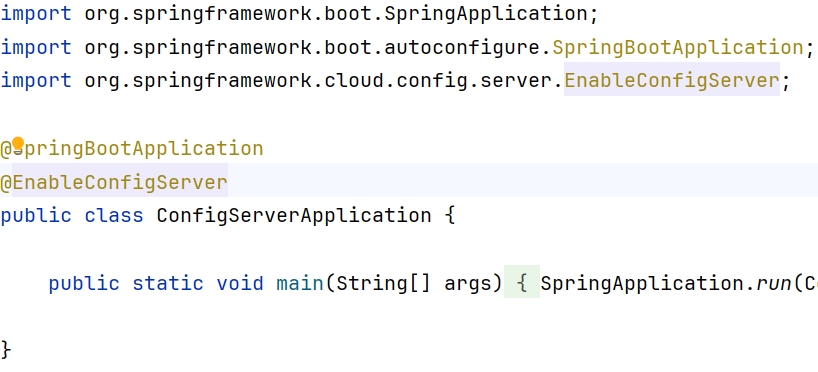
Task: Click 'autoconfigure' in the second import
Action: click(x=462, y=47)
